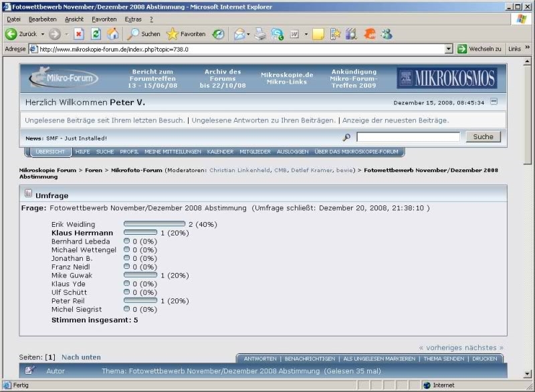The image size is (535, 392).
Task: Go to browser Home page icon
Action: pos(113,34)
